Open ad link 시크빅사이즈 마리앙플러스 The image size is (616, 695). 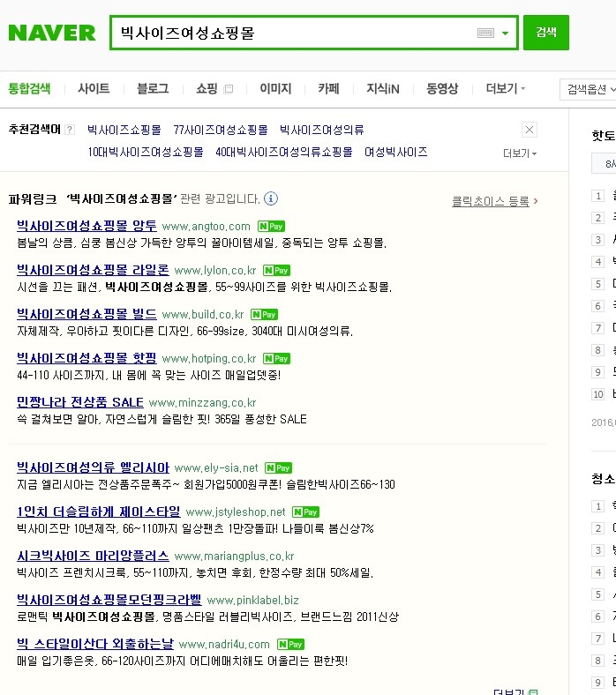[94, 556]
